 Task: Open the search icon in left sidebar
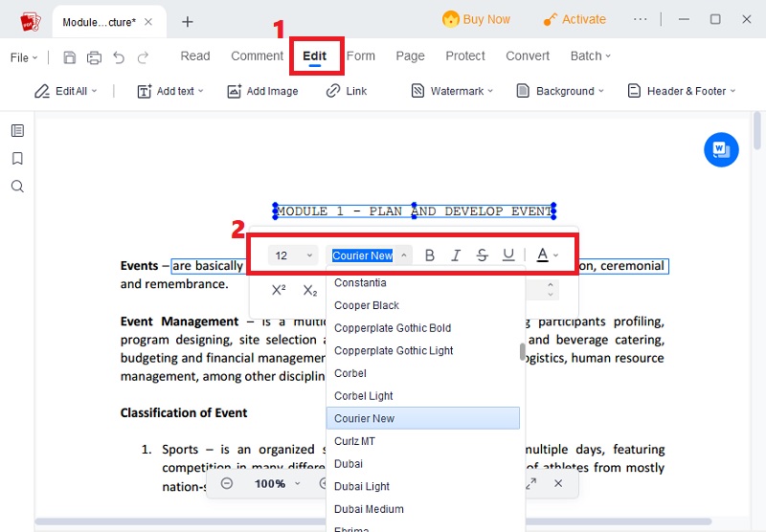pos(17,186)
